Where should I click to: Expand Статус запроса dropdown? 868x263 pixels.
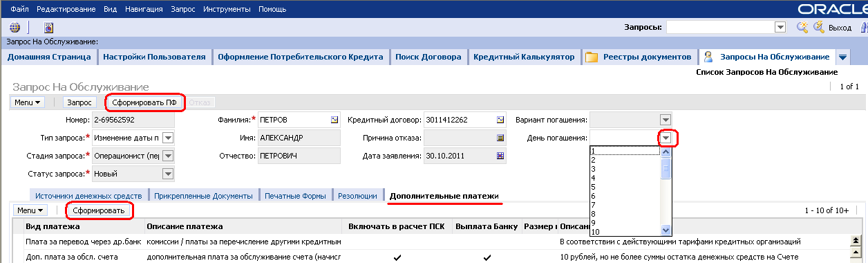(x=168, y=174)
